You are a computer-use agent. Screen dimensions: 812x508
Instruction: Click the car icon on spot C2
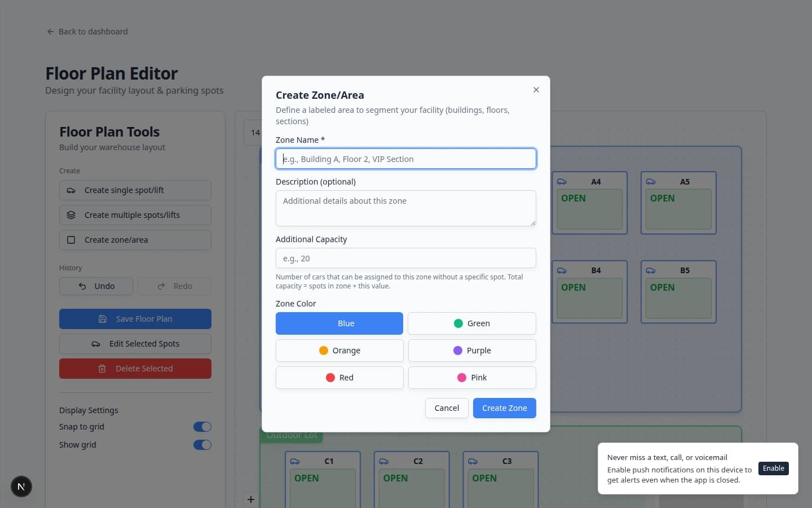click(384, 461)
